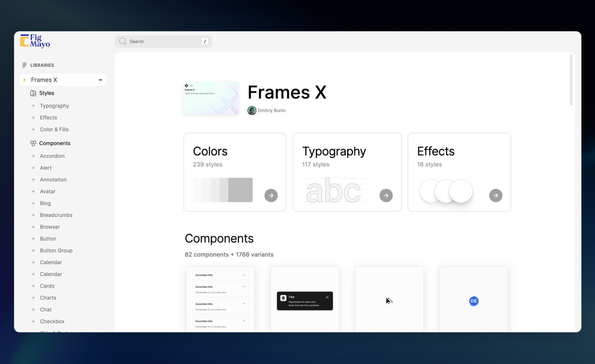The image size is (595, 364).
Task: Collapse the Frames X library
Action: [x=101, y=80]
